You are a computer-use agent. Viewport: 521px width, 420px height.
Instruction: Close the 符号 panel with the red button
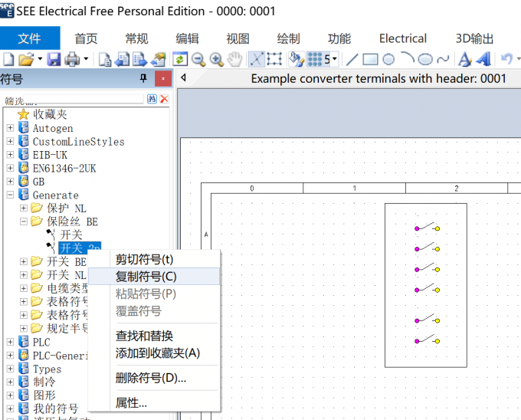(x=163, y=79)
